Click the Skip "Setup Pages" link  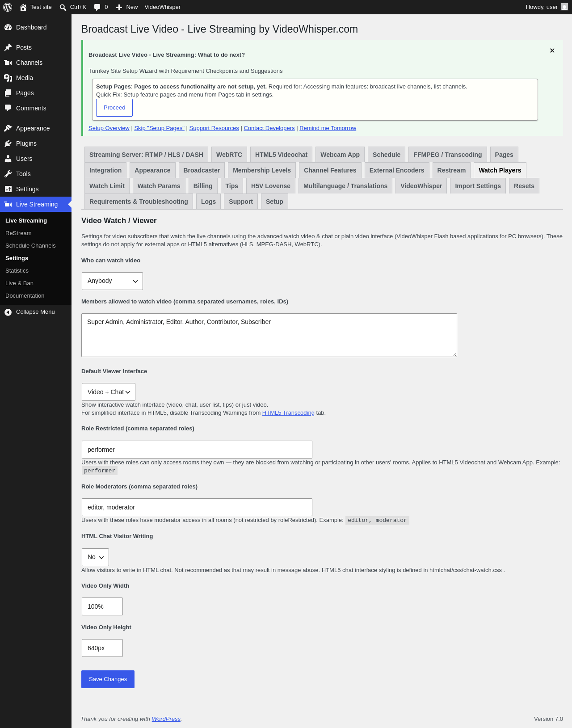160,128
